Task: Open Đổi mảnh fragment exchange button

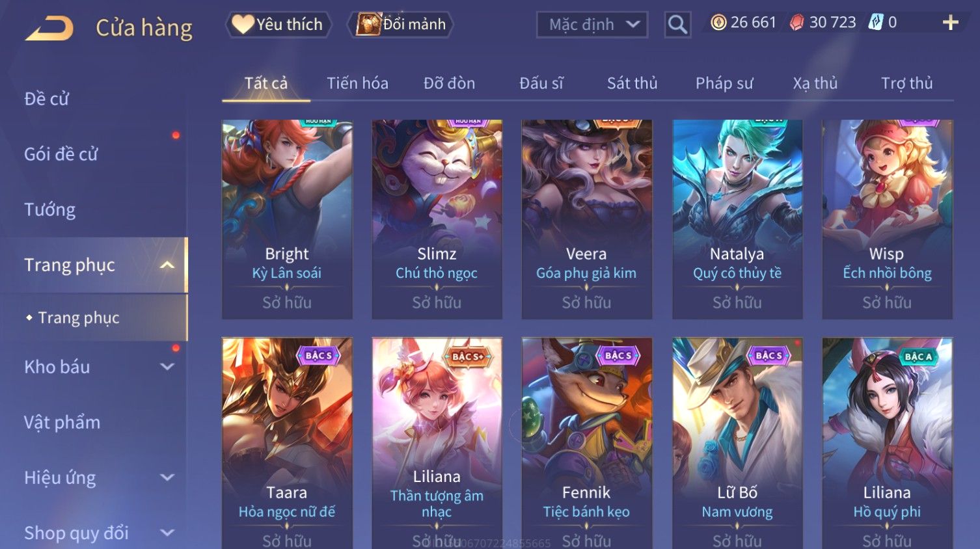Action: (400, 24)
